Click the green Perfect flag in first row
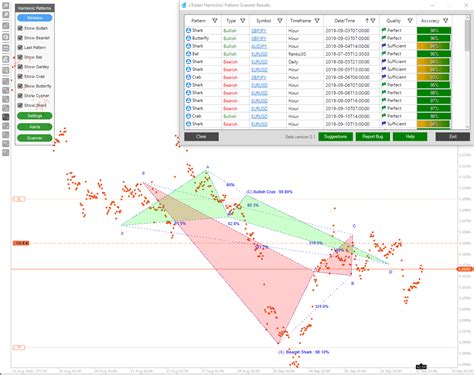This screenshot has width=474, height=375. click(384, 30)
